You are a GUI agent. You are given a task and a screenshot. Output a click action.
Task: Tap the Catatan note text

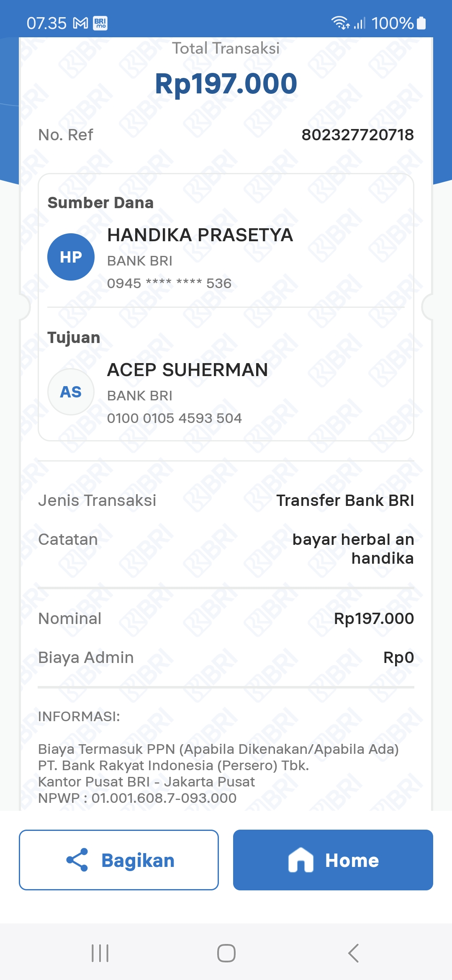(353, 549)
